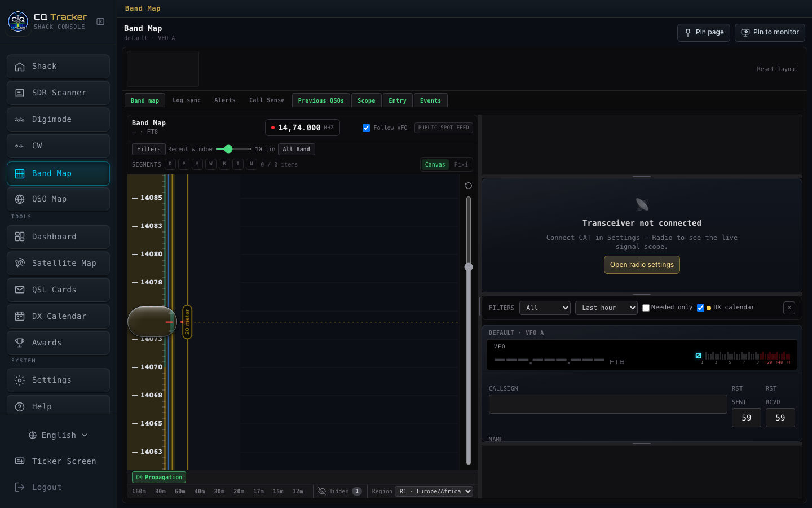Viewport: 812px width, 508px height.
Task: Open the Satellite Map tool
Action: point(58,263)
